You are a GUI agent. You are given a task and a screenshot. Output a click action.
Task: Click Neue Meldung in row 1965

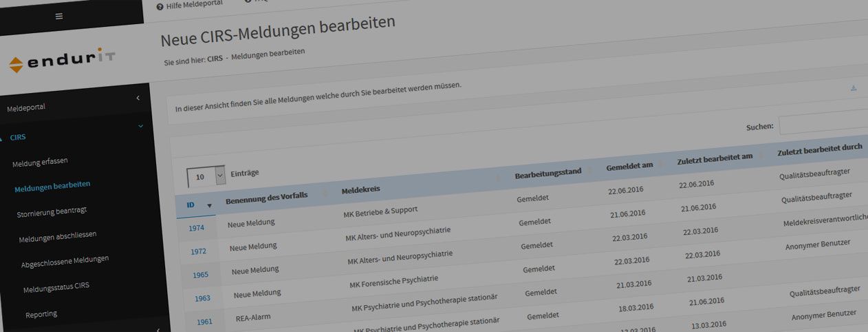[x=255, y=270]
